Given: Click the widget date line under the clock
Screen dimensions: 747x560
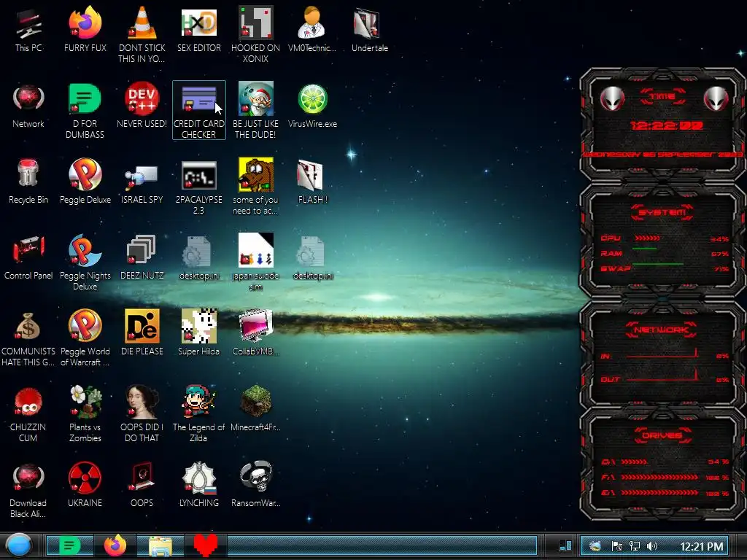Looking at the screenshot, I should click(662, 155).
